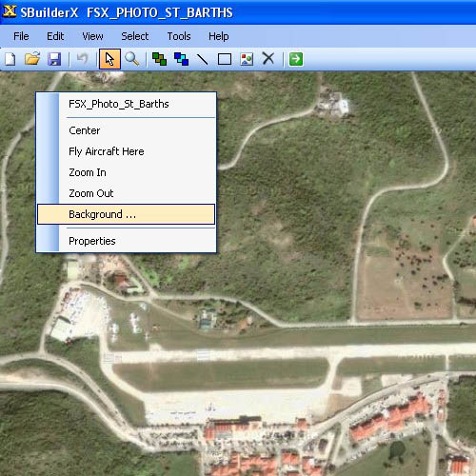Select the Pointer mode tool

109,59
